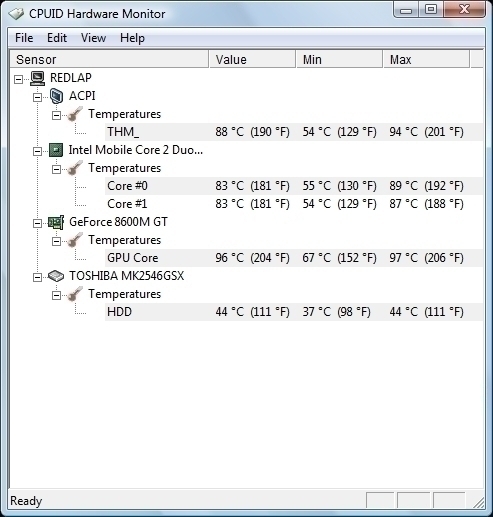Screen dimensions: 493x517
Task: Collapse the Intel Mobile Core 2 Duo node
Action: pyautogui.click(x=37, y=151)
